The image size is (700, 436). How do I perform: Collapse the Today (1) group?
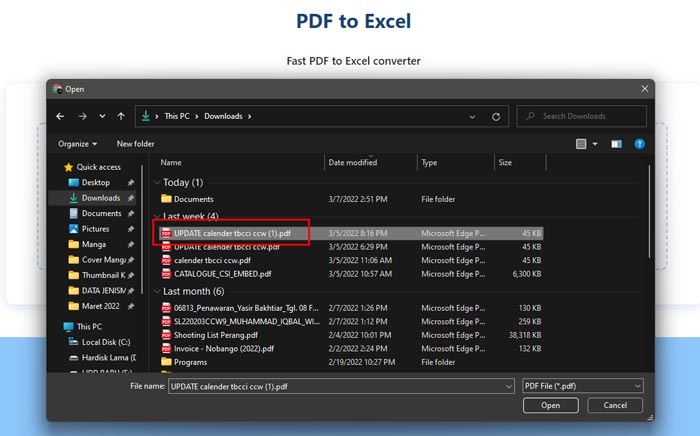pyautogui.click(x=157, y=183)
